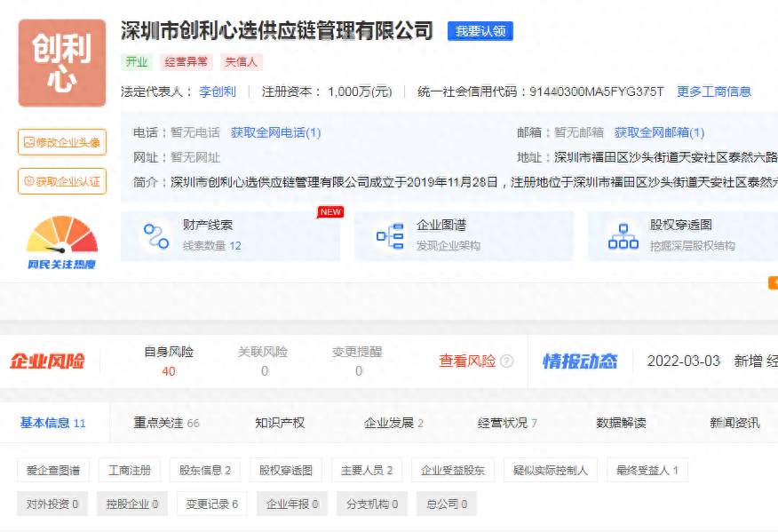Click the help question-mark icon beside 查看风险

point(506,361)
